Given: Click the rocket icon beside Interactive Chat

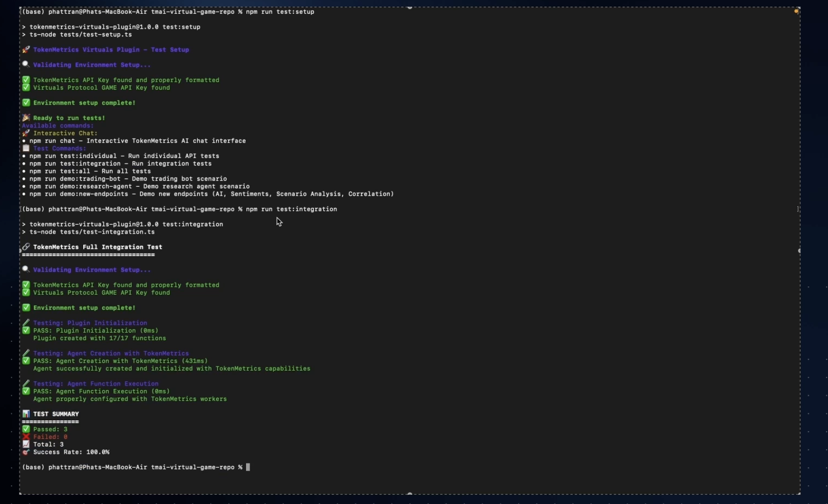Looking at the screenshot, I should [x=27, y=133].
